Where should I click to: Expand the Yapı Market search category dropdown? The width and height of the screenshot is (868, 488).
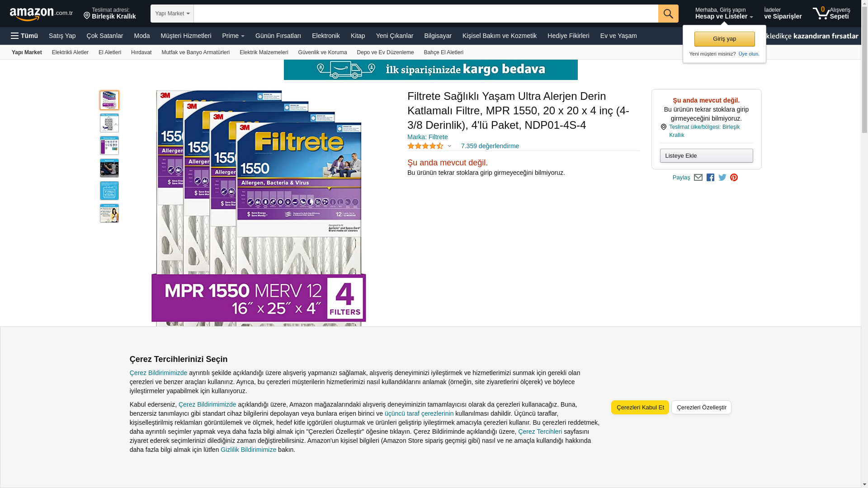click(172, 14)
